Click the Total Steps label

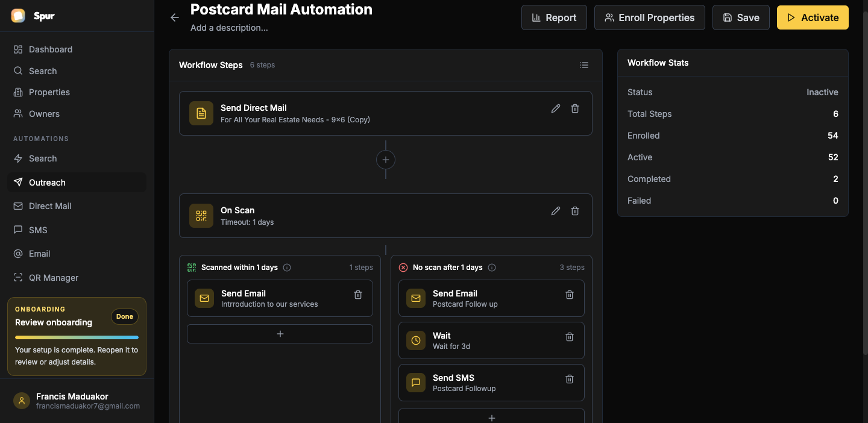click(650, 114)
